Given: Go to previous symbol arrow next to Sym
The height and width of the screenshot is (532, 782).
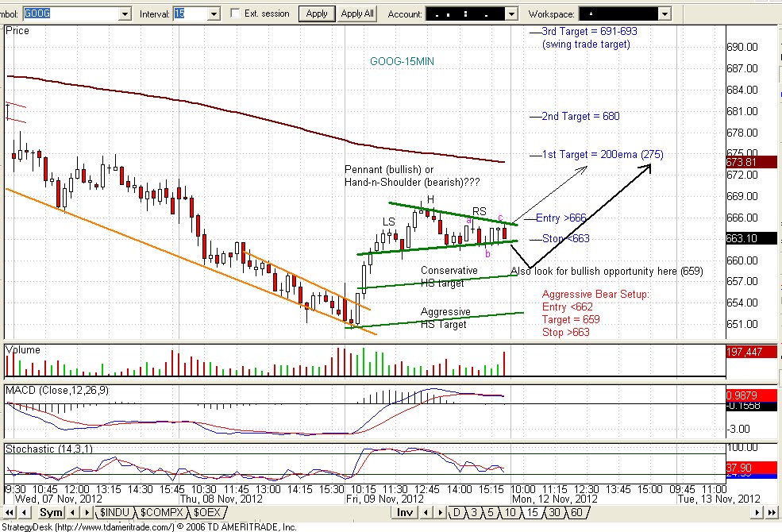Looking at the screenshot, I should (73, 513).
